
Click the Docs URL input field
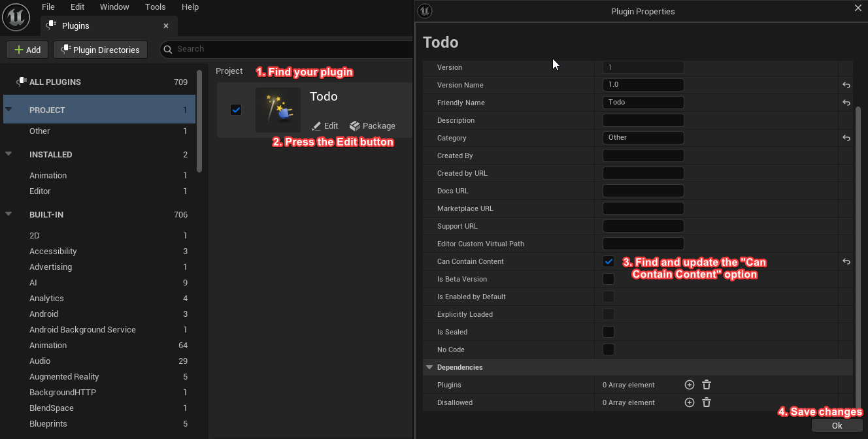(643, 191)
